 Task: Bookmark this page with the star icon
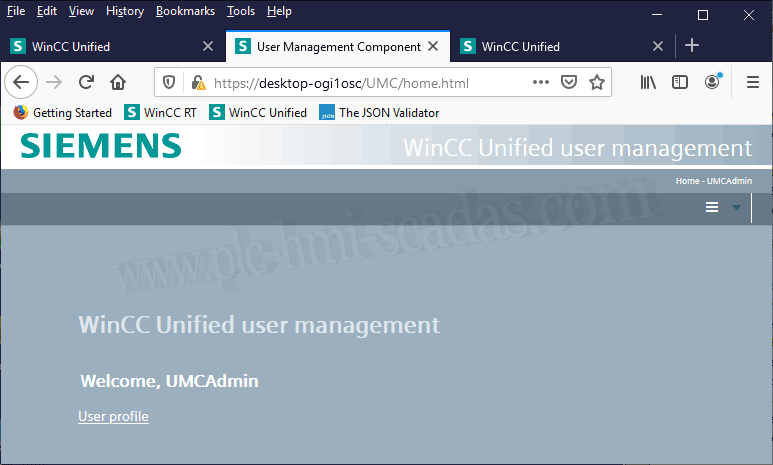(x=597, y=82)
